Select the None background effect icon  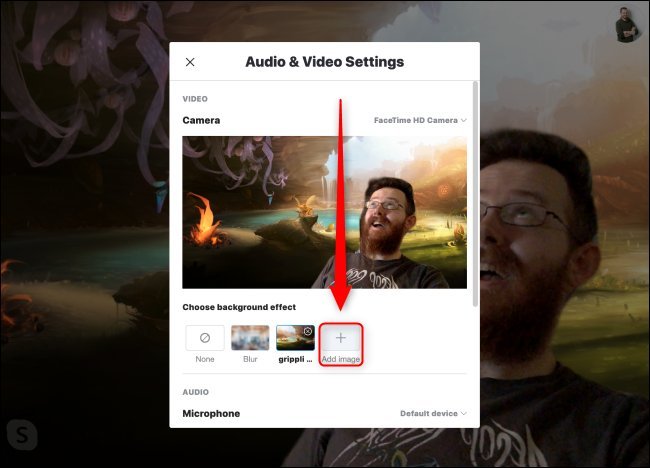(205, 338)
